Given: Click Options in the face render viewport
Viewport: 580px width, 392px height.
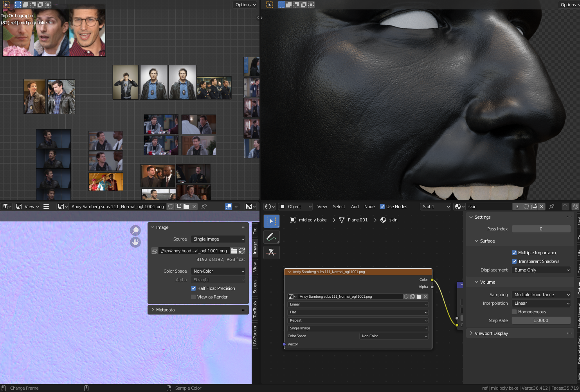Looking at the screenshot, I should click(x=569, y=5).
